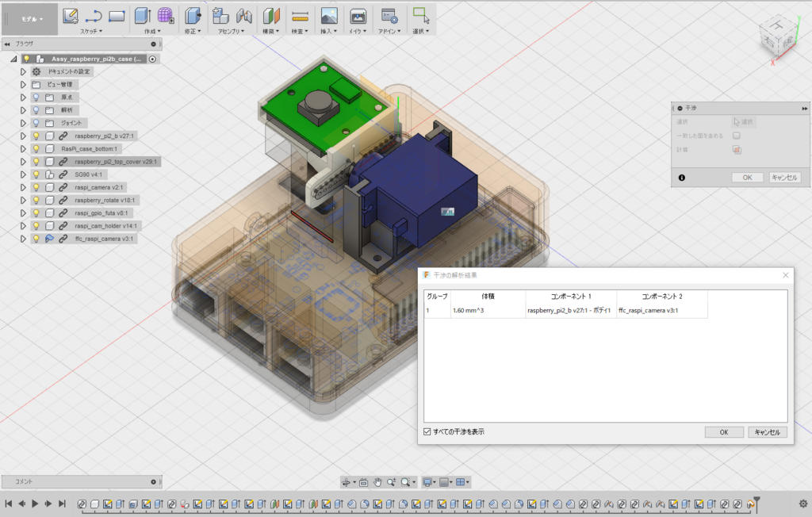Jump to the timeline start
Screen dimensions: 812x517
coord(8,504)
